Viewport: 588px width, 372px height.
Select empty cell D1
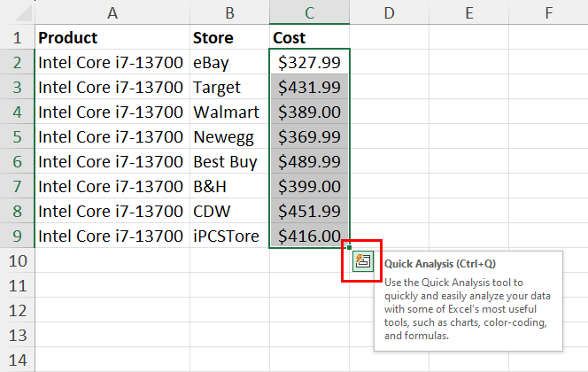point(390,37)
